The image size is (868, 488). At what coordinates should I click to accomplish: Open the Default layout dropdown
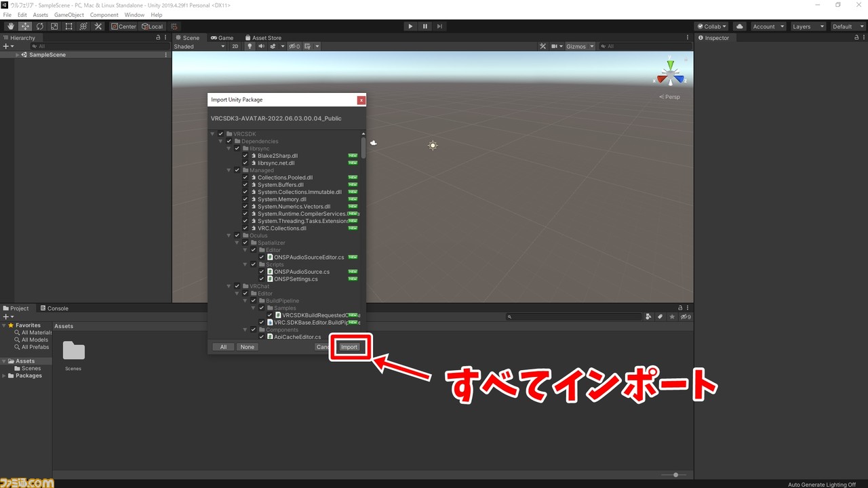846,26
